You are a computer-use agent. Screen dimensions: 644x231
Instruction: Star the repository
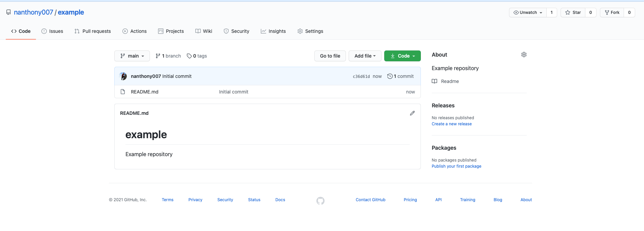[573, 13]
